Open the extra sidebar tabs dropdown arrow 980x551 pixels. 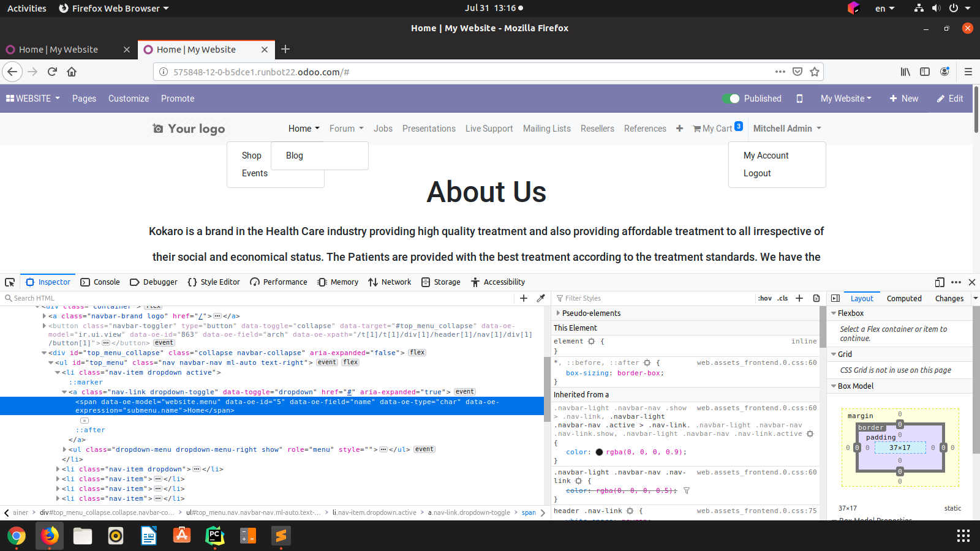point(975,298)
